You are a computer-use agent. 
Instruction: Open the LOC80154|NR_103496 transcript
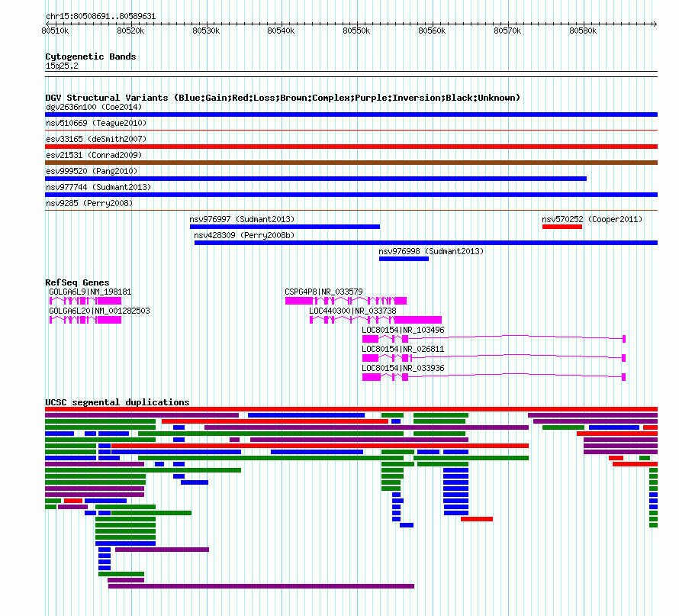click(494, 339)
